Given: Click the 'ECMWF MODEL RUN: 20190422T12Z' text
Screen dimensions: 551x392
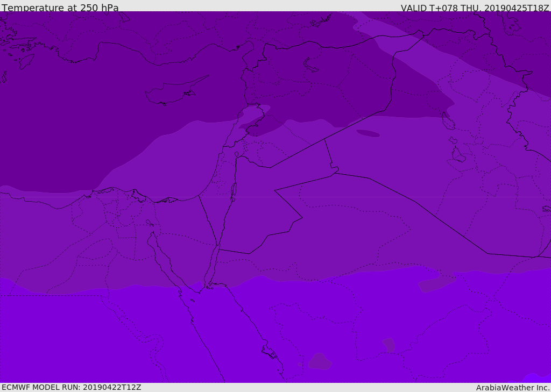Looking at the screenshot, I should point(72,387).
